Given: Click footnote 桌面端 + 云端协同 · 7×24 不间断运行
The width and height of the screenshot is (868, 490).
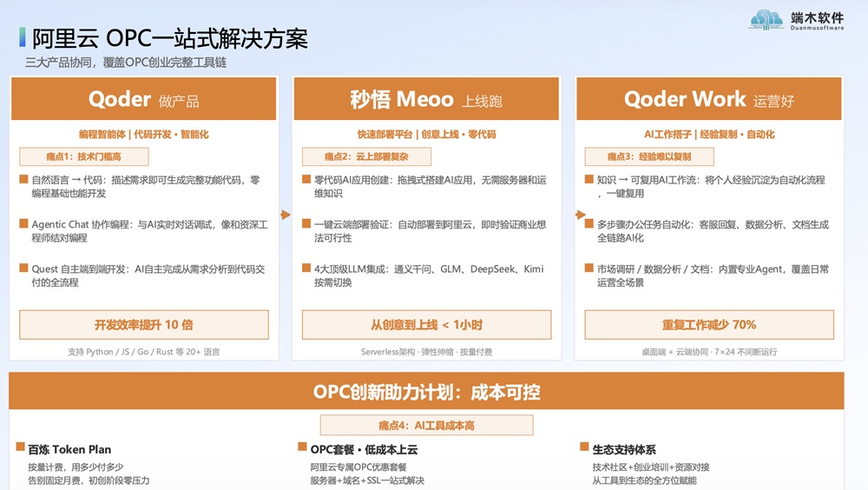Looking at the screenshot, I should coord(709,352).
